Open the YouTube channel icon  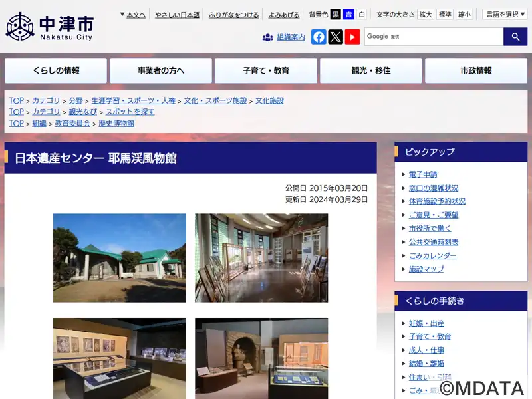352,37
